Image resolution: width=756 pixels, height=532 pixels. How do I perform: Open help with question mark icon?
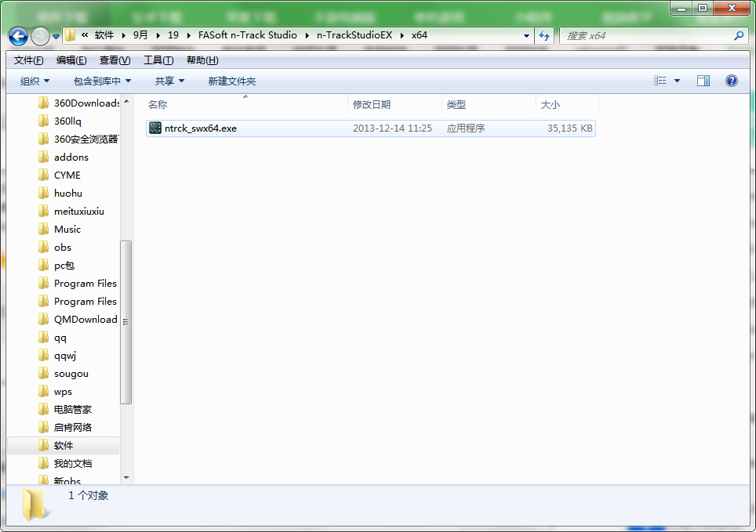[732, 81]
